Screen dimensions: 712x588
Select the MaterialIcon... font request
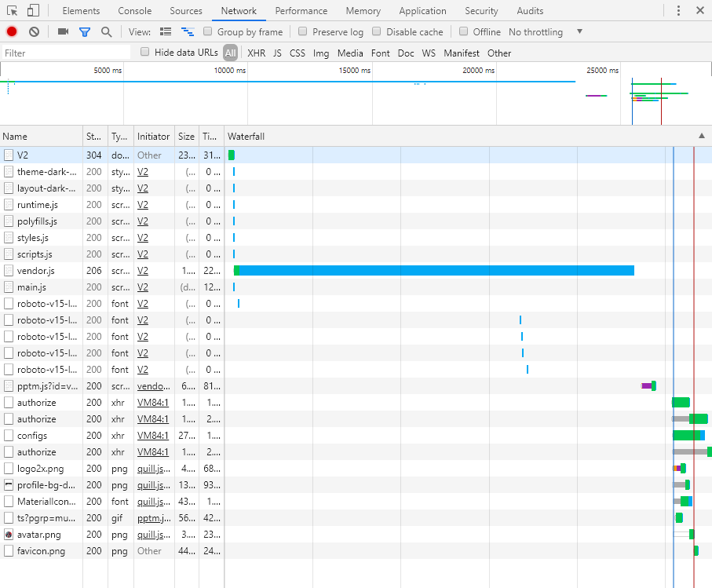[x=356, y=502]
